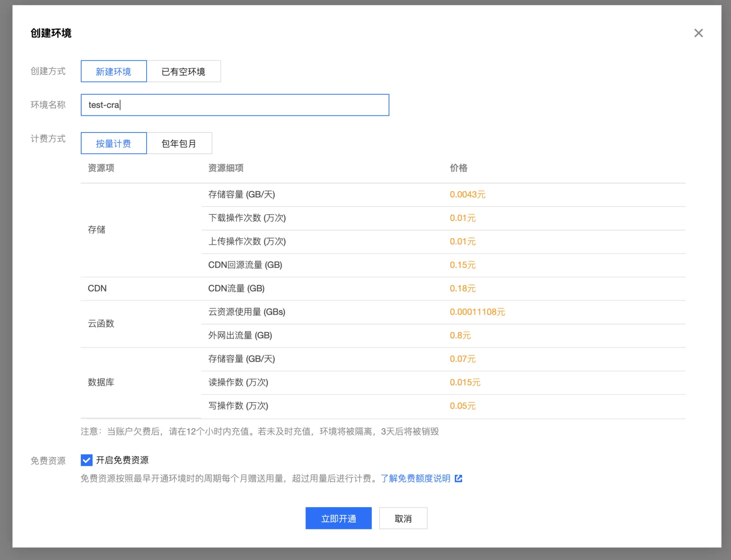Choose 按量计费 billing mode
Viewport: 731px width, 560px height.
pos(114,143)
